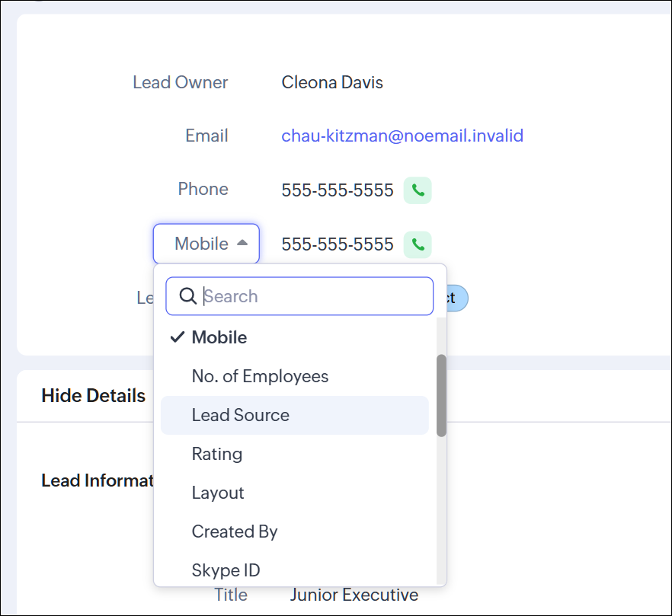Click the phone number in the Phone row
Viewport: 672px width, 616px height.
pos(338,190)
